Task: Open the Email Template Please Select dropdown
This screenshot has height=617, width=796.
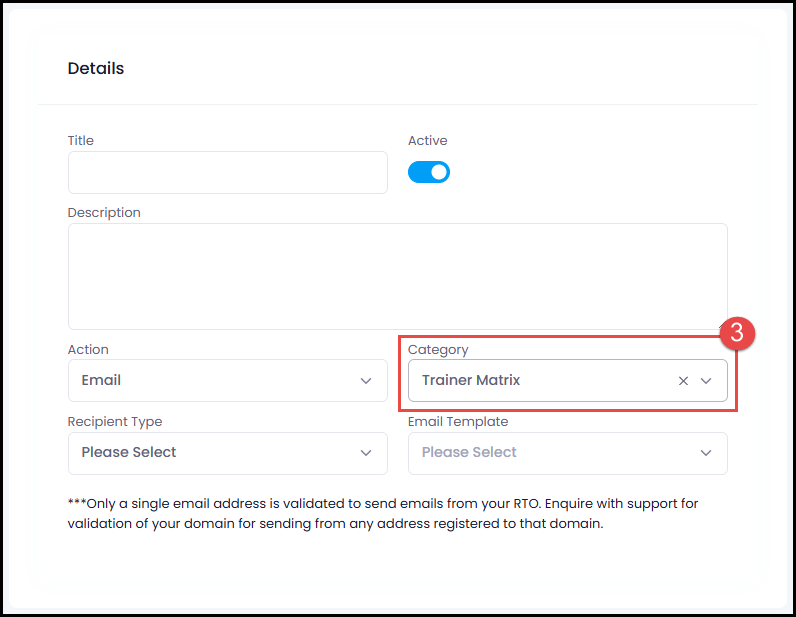Action: pyautogui.click(x=568, y=453)
